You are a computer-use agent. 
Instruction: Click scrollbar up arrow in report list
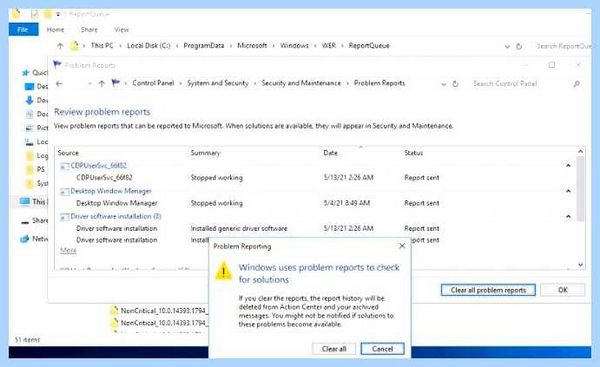coord(580,152)
